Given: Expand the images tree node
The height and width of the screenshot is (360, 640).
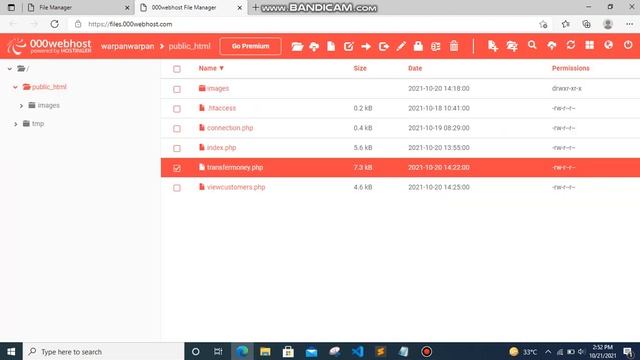Looking at the screenshot, I should point(21,106).
